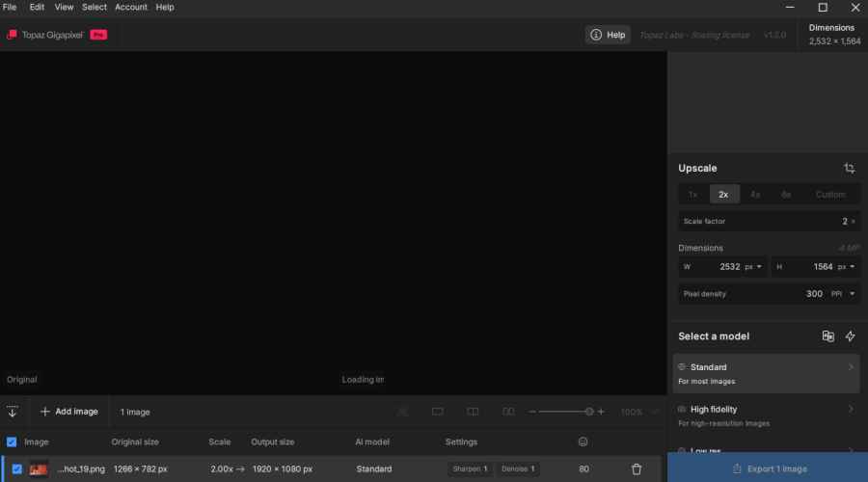Click the face icon column header

pyautogui.click(x=583, y=442)
